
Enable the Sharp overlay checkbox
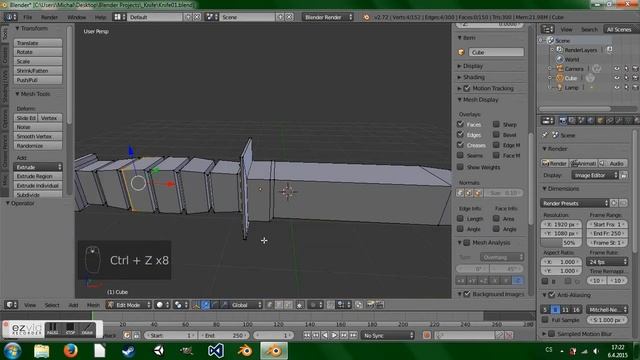[496, 124]
